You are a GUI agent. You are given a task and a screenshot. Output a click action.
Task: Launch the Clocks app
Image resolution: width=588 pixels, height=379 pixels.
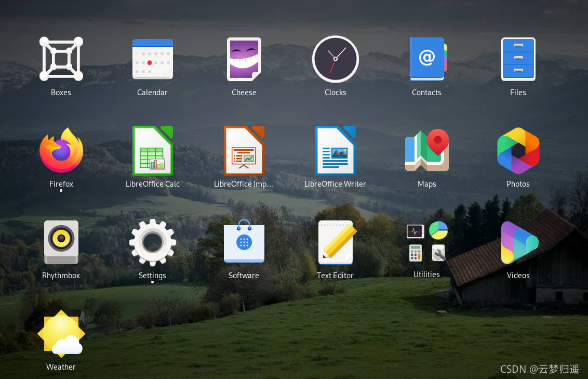[335, 59]
